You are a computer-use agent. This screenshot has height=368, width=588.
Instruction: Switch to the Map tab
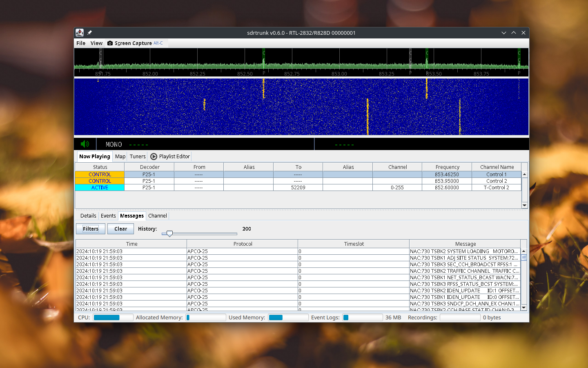tap(120, 156)
